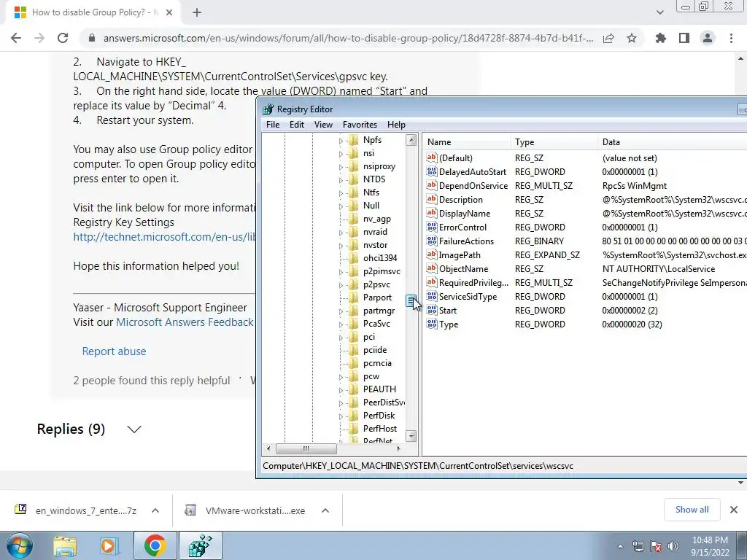Open Windows Explorer from the taskbar

tap(65, 545)
